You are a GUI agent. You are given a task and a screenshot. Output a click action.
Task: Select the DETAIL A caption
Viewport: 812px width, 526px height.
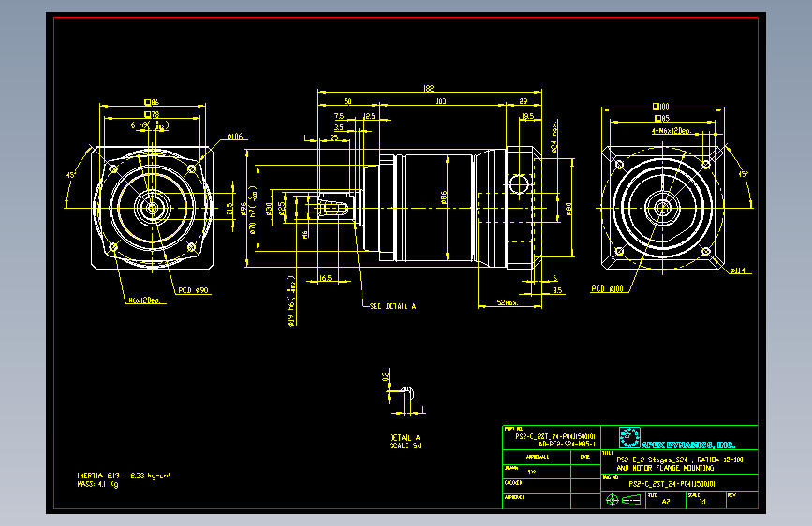405,437
